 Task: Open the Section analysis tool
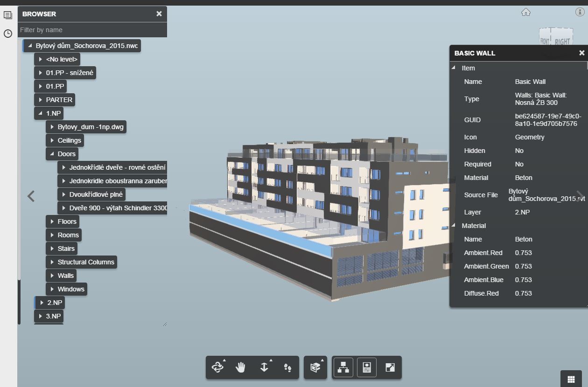coord(315,367)
